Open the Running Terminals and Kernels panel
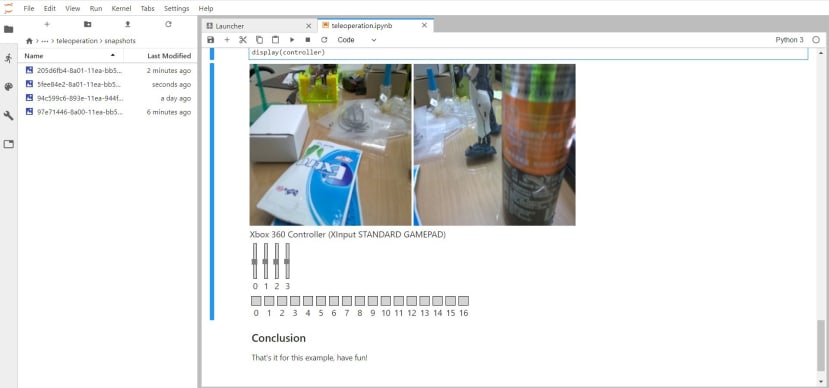Screen dimensions: 829x388 (x=8, y=58)
